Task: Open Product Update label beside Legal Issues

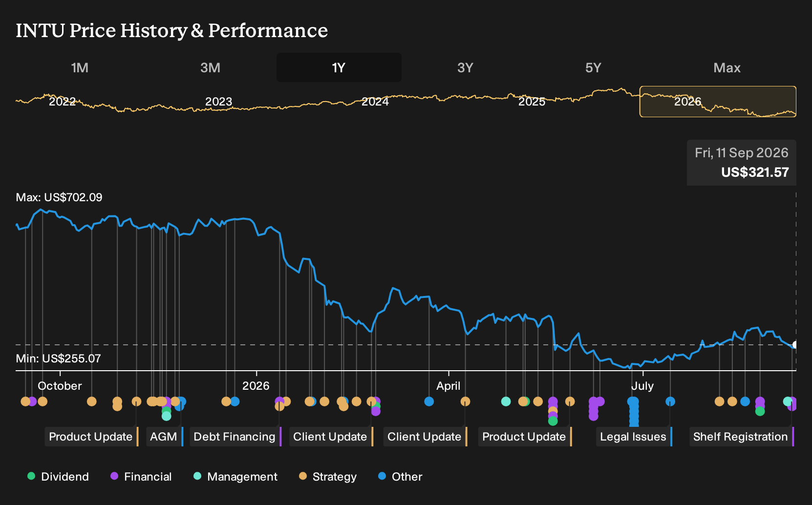Action: 525,437
